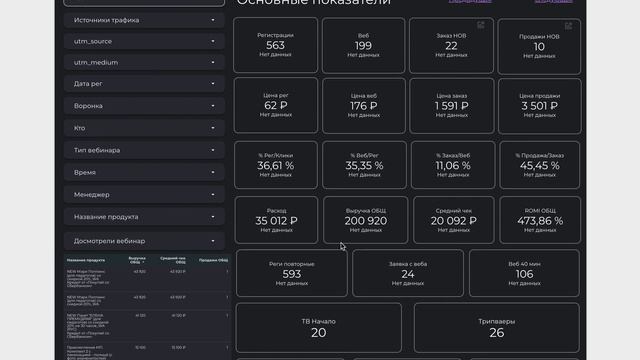Open the Дата рег filter dropdown

point(144,84)
